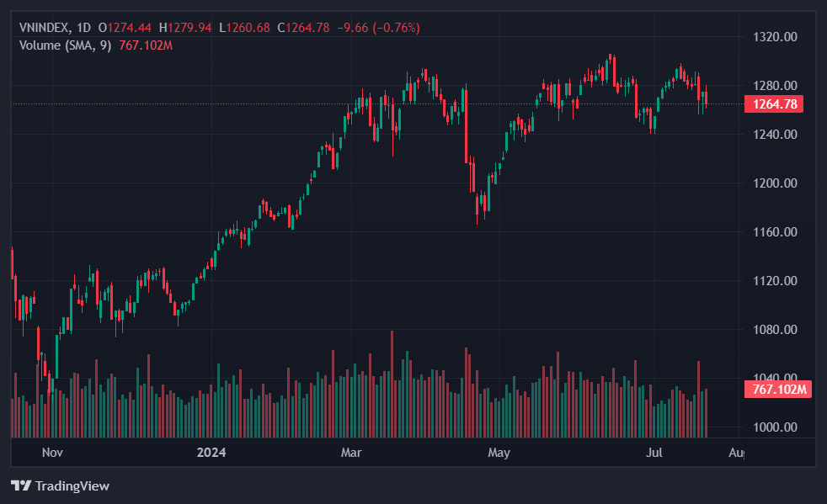Click the Mar label on time axis
Screen dimensions: 827x504
pos(351,454)
